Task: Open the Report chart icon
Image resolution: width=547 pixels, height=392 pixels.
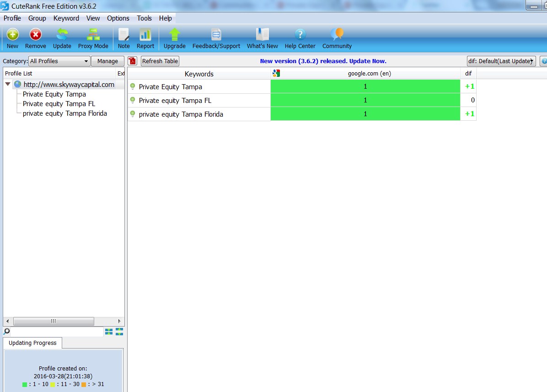Action: point(145,35)
